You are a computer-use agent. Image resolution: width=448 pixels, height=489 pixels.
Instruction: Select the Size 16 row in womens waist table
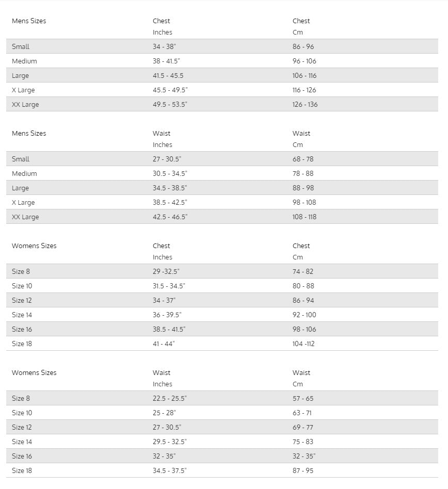[222, 456]
